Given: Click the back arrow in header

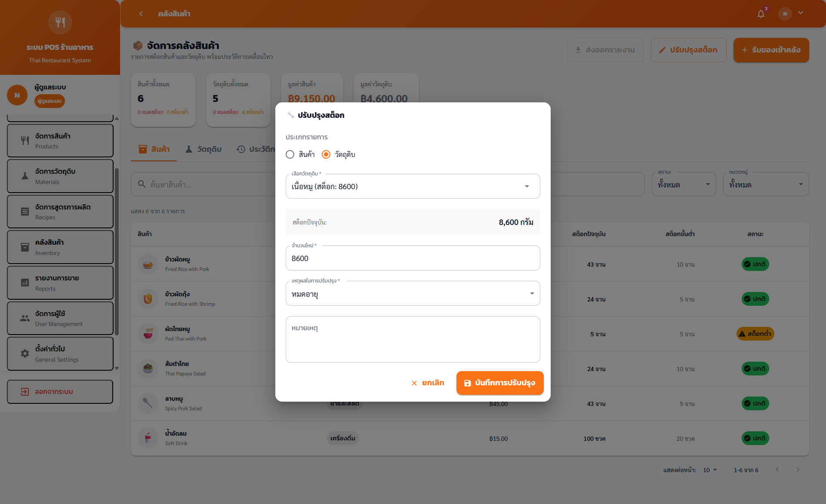Looking at the screenshot, I should coord(141,14).
